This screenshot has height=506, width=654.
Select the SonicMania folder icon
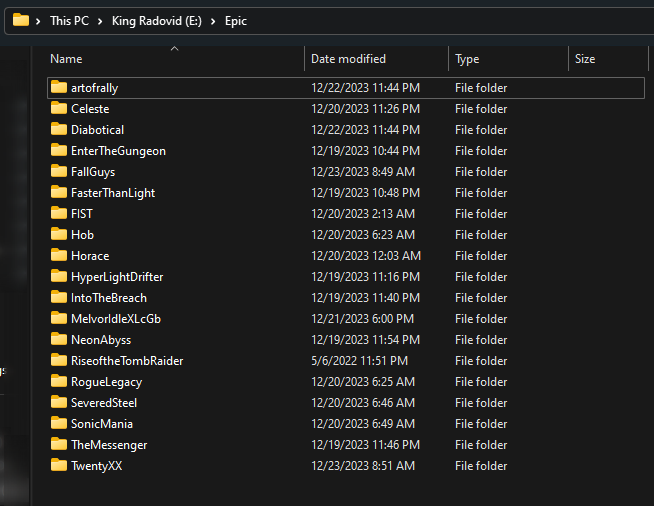[x=59, y=423]
